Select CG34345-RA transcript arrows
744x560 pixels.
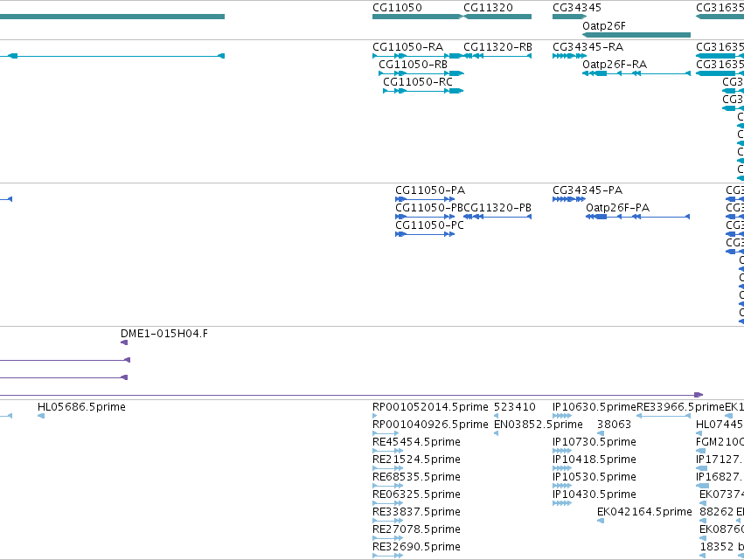569,56
